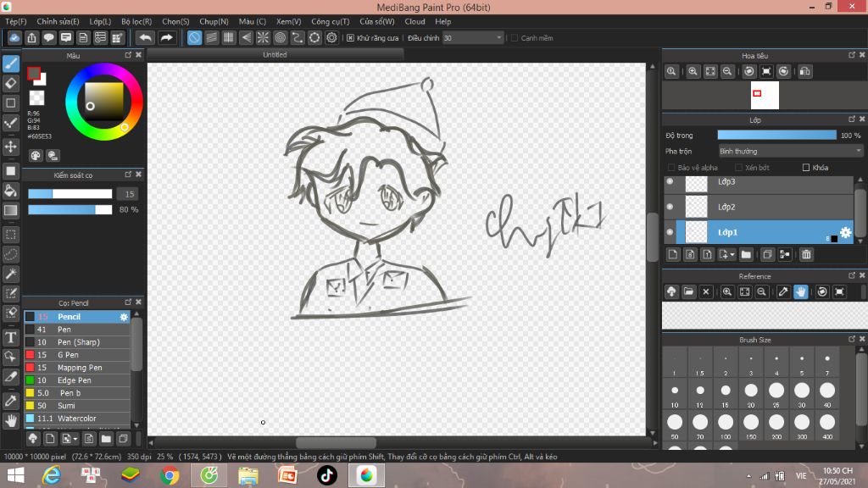The height and width of the screenshot is (488, 868).
Task: Select the Bucket fill tool
Action: pos(11,191)
